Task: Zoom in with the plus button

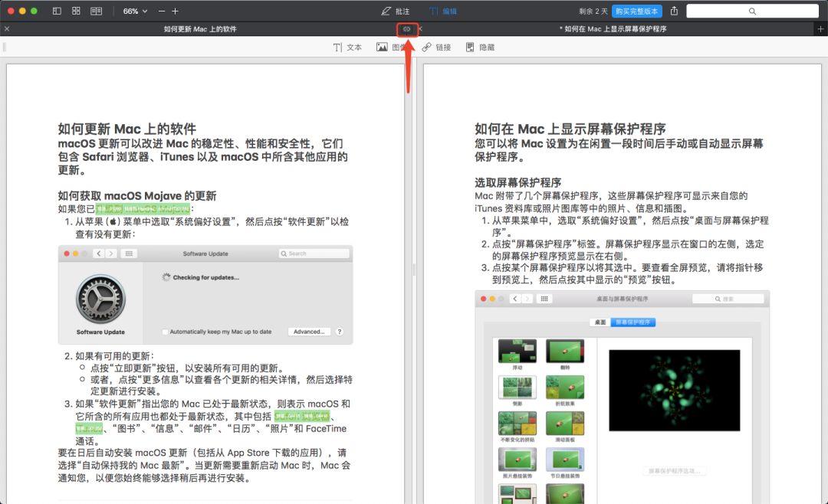Action: [x=176, y=11]
